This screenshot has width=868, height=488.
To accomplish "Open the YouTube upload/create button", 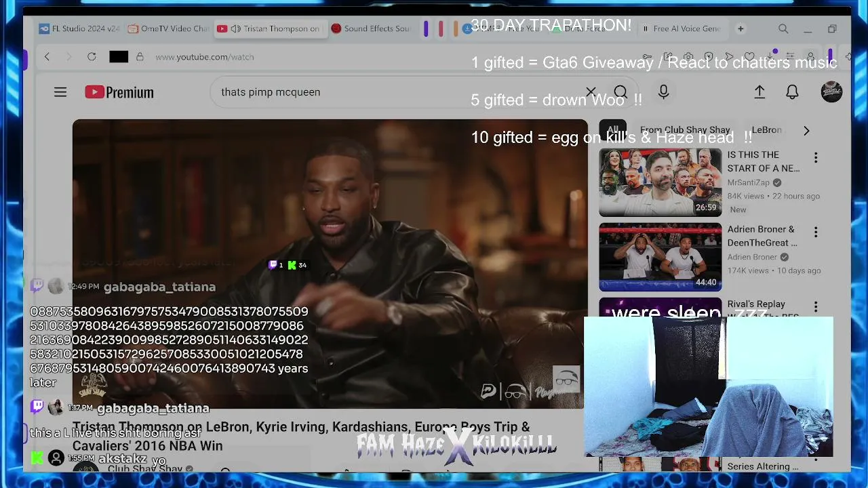I will pyautogui.click(x=759, y=92).
